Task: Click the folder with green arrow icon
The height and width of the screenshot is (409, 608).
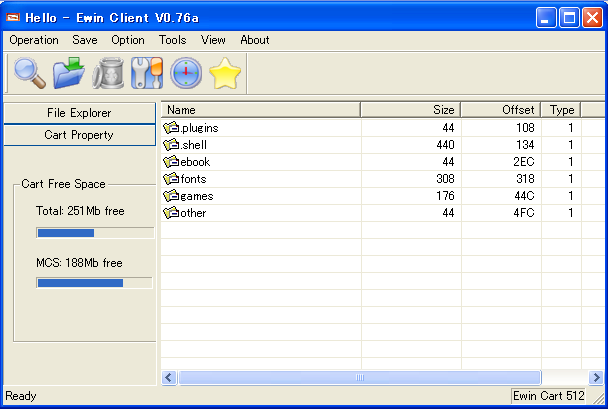Action: tap(69, 73)
